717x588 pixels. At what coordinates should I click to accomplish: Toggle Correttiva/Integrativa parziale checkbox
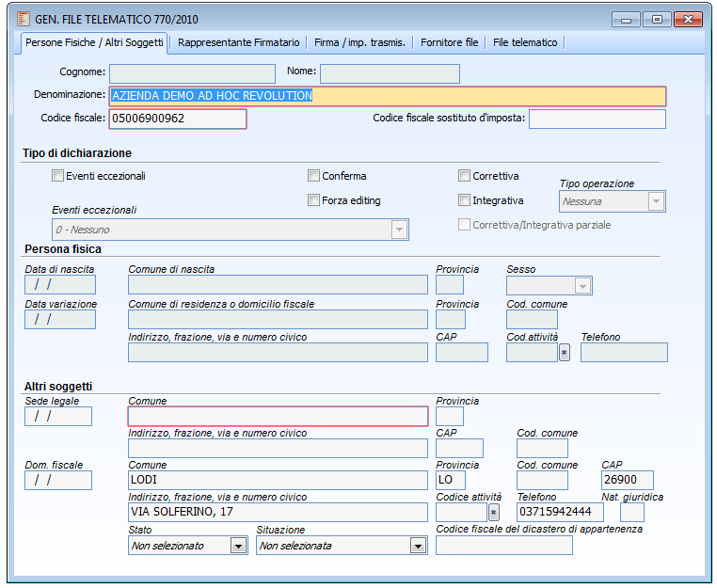pos(464,225)
